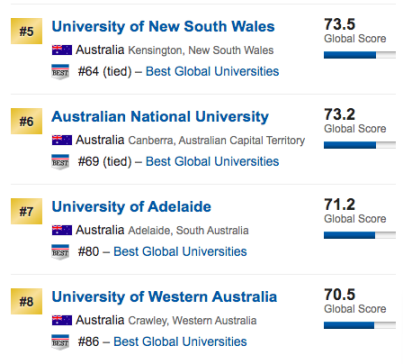403x364 pixels.
Task: Click the BEST badge icon next to #64 (tied)
Action: pyautogui.click(x=60, y=72)
